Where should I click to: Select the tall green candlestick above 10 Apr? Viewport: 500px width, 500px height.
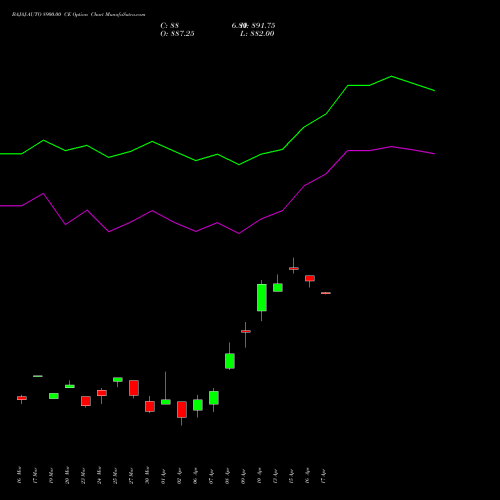click(262, 298)
